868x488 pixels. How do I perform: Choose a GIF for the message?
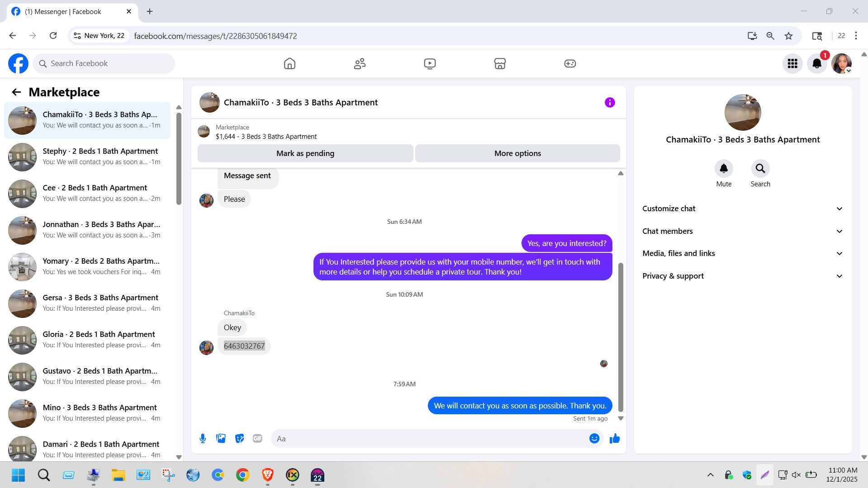tap(257, 439)
